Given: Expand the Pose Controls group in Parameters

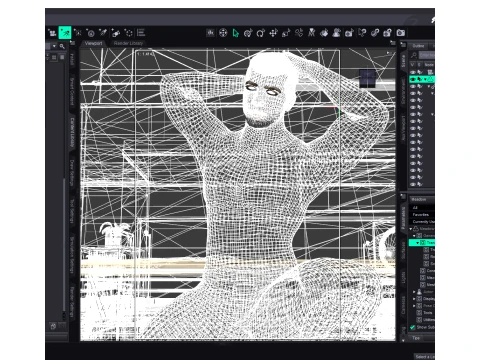Looking at the screenshot, I should coord(414,306).
